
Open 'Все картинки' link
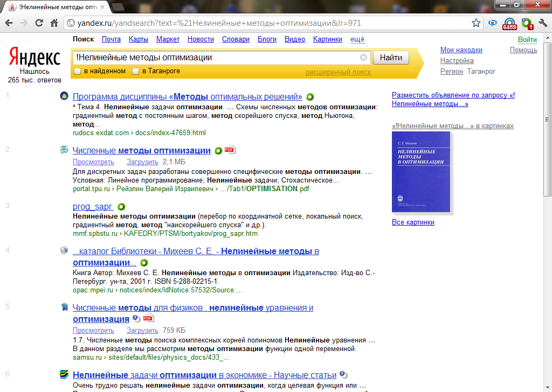pos(413,222)
